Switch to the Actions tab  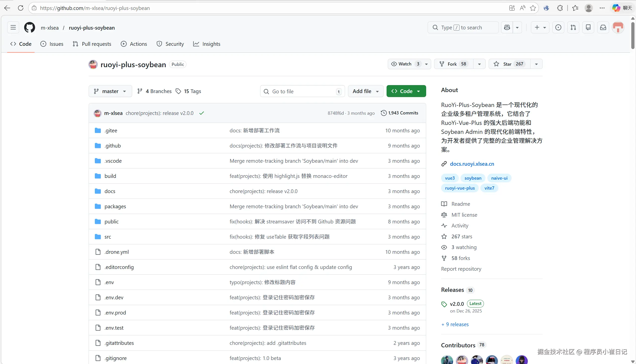pos(134,44)
